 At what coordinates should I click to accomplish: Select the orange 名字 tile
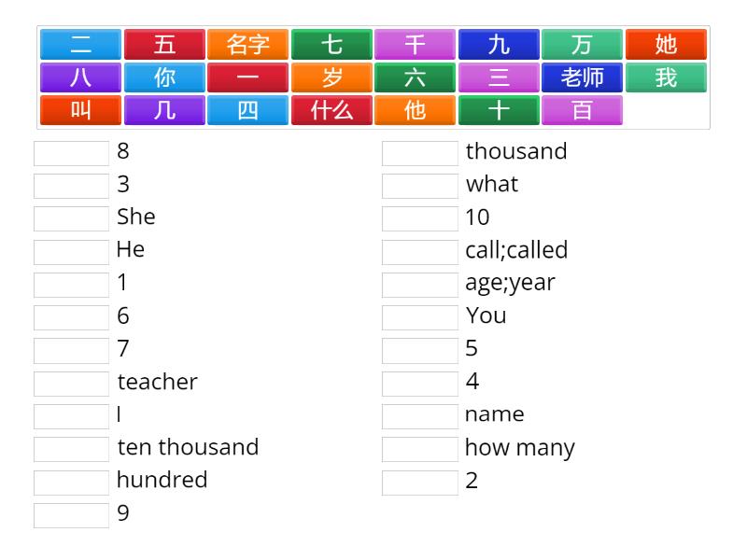coord(248,45)
